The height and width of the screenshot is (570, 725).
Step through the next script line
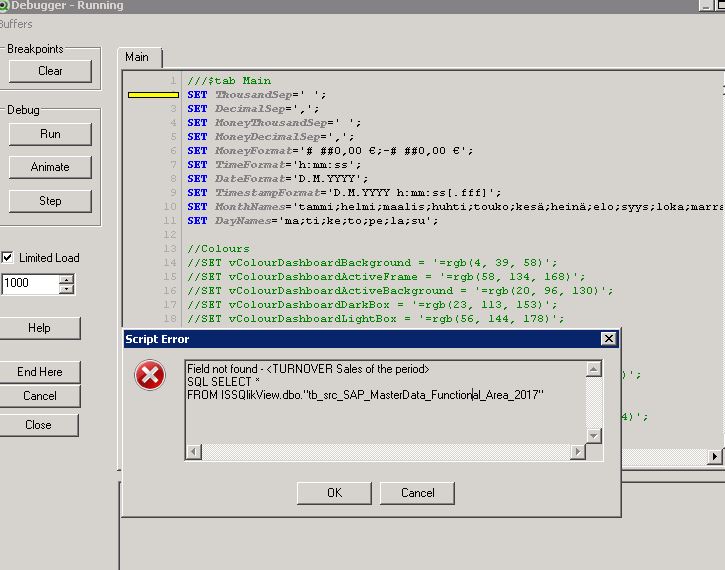50,201
